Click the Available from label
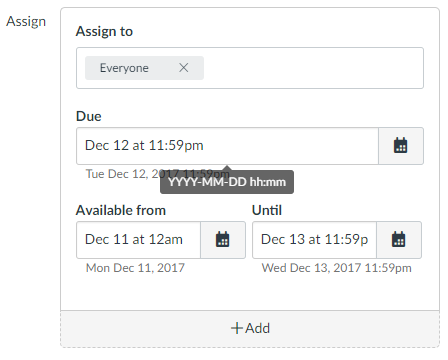The height and width of the screenshot is (360, 448). 121,210
